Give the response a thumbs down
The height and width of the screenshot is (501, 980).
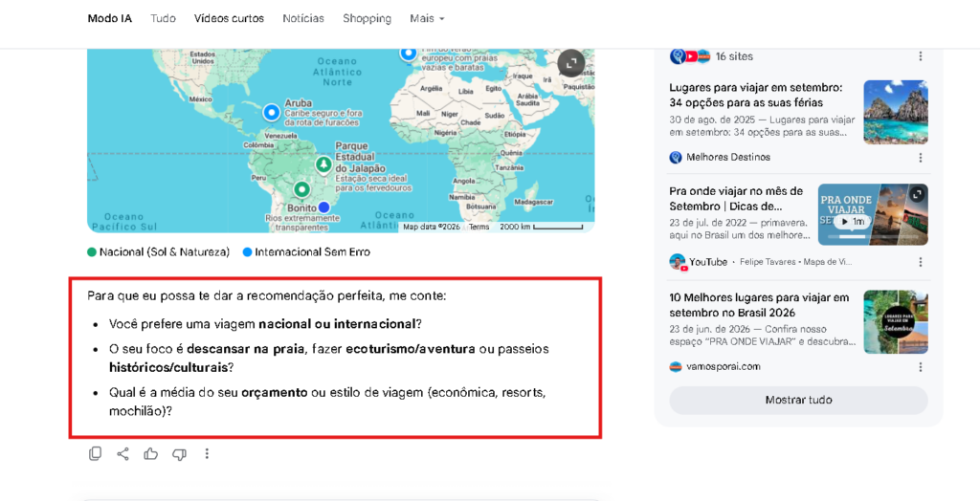point(179,454)
